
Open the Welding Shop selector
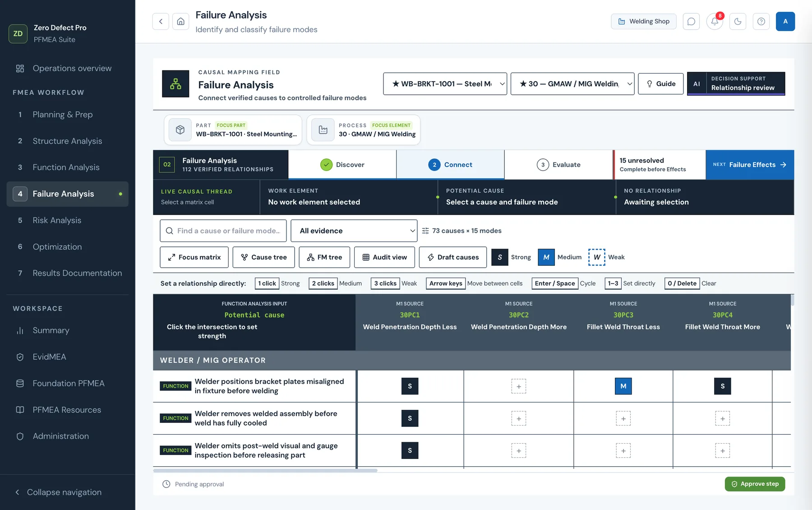coord(644,21)
